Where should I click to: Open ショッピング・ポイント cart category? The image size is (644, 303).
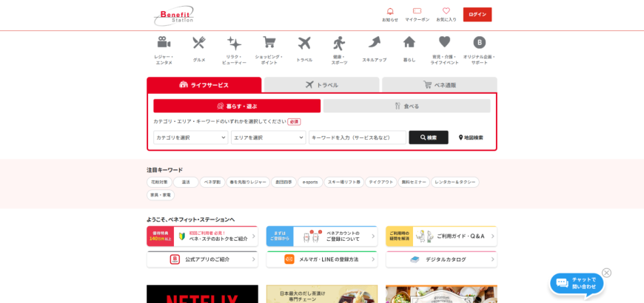(269, 50)
